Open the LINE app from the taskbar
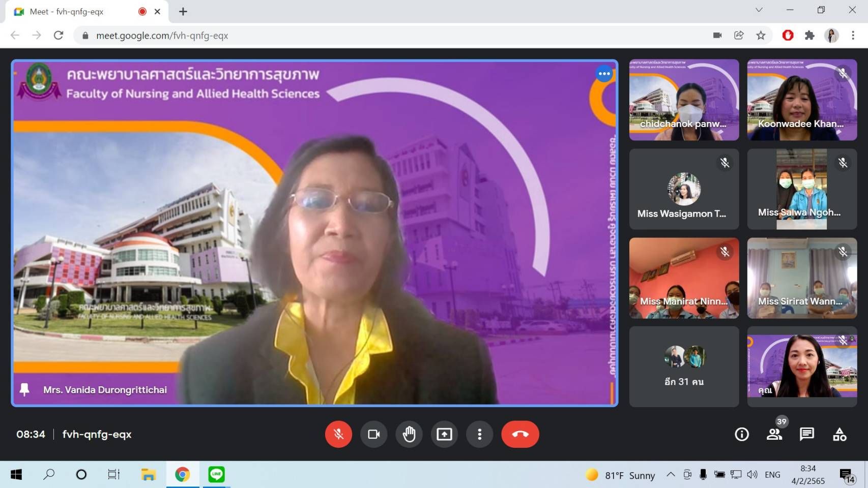This screenshot has width=868, height=488. tap(217, 474)
